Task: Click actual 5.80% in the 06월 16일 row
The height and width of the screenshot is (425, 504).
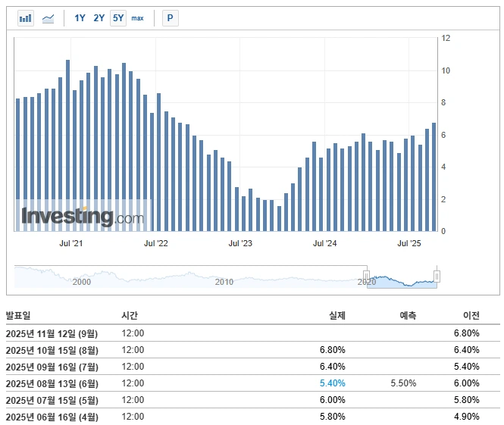Action: [333, 417]
